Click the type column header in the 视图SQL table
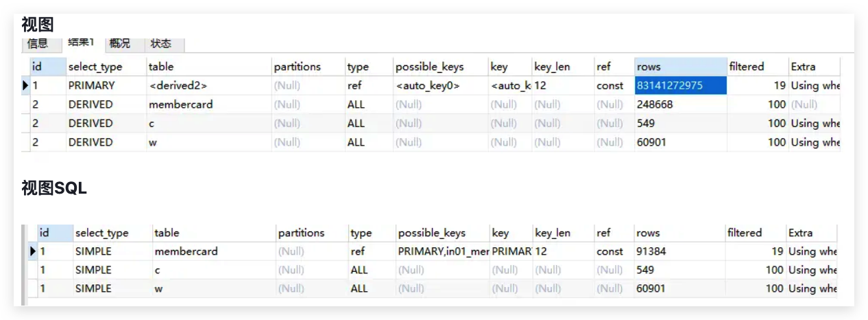 [x=371, y=233]
